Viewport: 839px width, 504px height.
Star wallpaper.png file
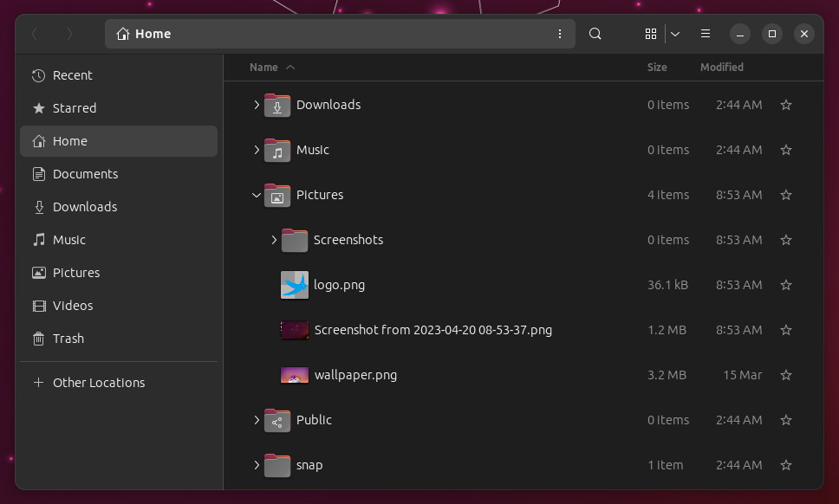click(785, 375)
